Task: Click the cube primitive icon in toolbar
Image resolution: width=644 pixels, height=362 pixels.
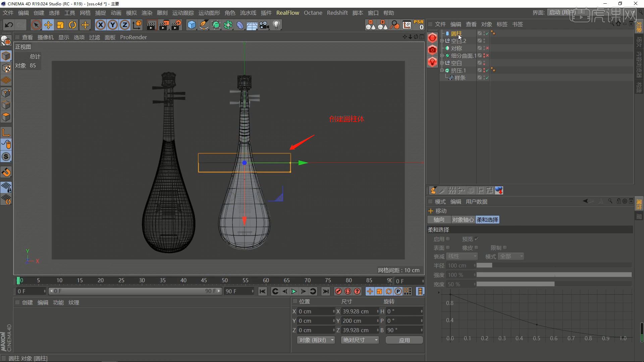Action: [x=191, y=25]
